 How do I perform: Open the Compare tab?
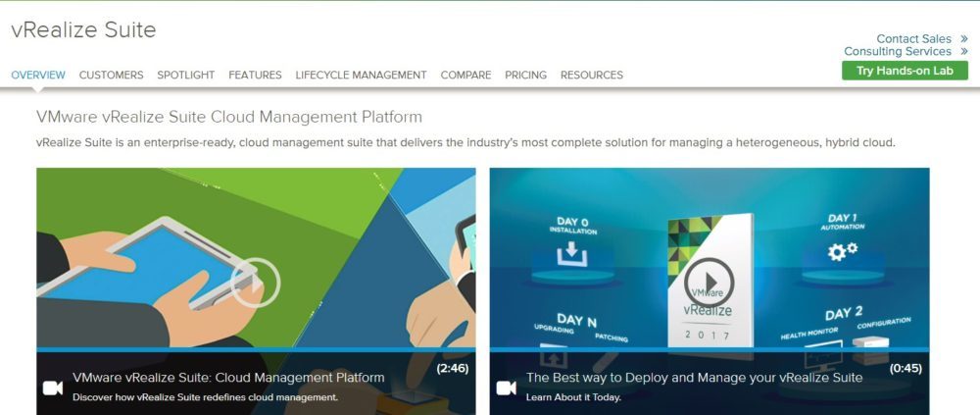point(465,76)
